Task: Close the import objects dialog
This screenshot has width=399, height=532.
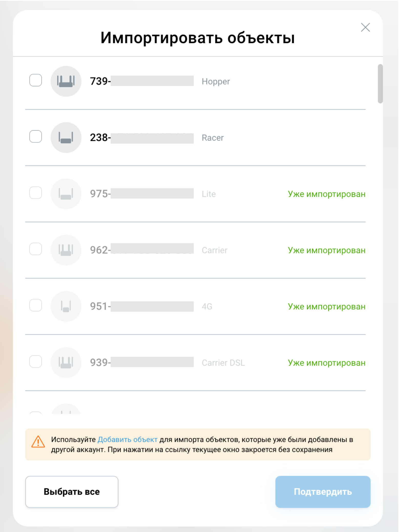Action: 365,27
